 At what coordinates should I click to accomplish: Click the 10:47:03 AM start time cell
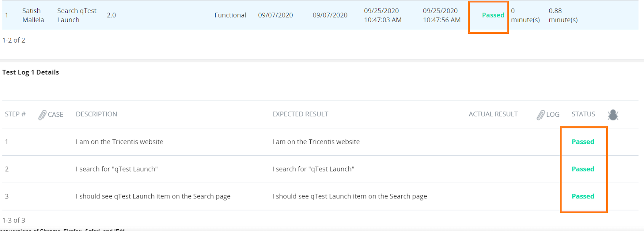pos(382,15)
